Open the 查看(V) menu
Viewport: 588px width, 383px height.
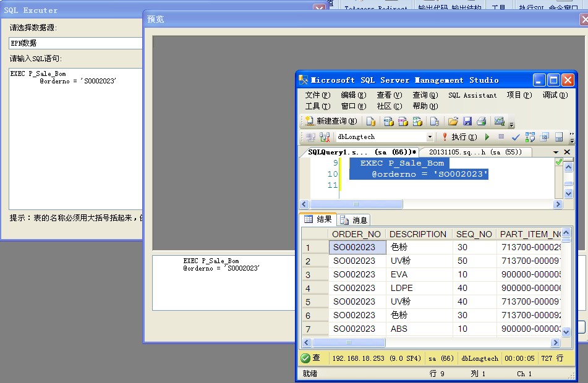pos(390,95)
